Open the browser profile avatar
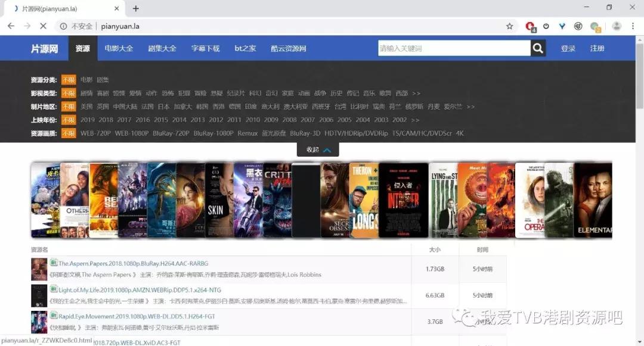 tap(616, 26)
